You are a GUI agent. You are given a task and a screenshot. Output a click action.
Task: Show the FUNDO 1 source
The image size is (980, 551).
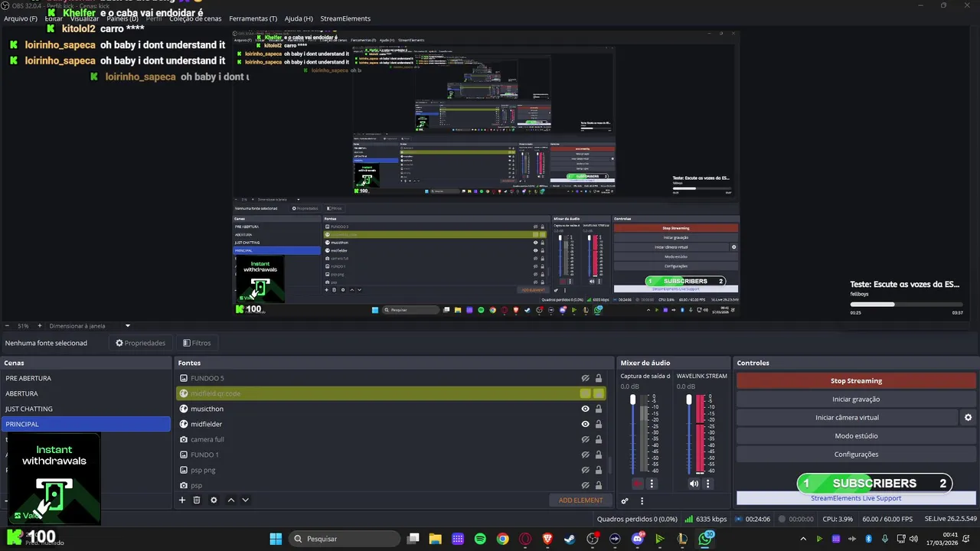tap(586, 455)
